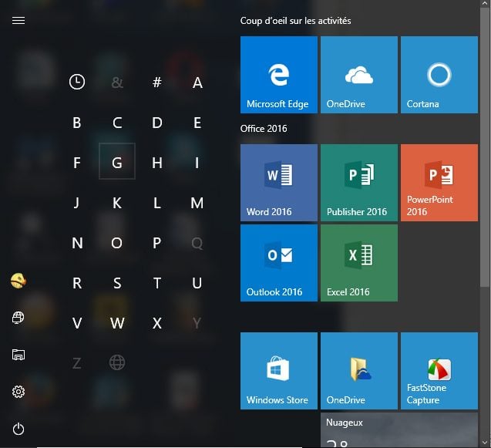Click letter T in alphabet grid

(157, 282)
